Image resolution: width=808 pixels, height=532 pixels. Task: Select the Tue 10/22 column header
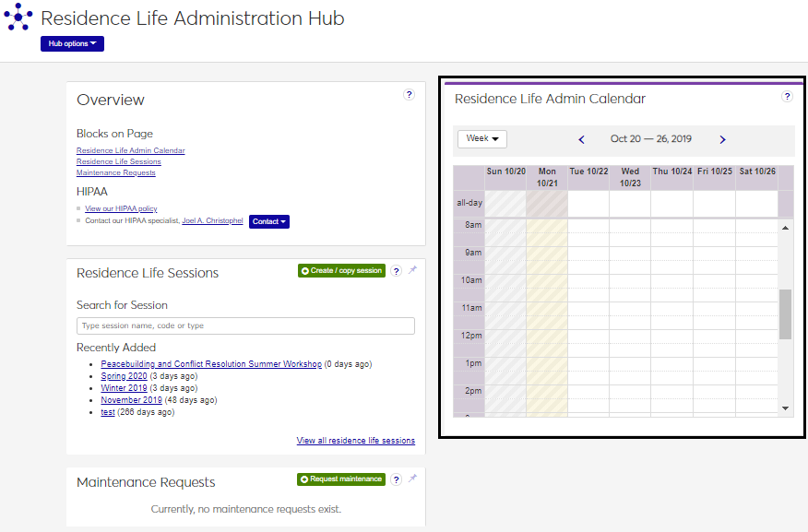coord(588,171)
